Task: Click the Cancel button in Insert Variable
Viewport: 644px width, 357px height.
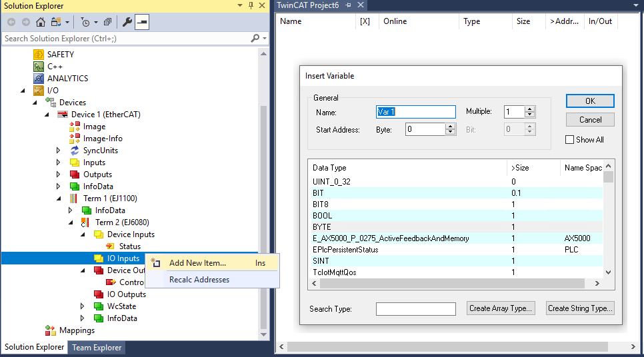Action: [590, 120]
